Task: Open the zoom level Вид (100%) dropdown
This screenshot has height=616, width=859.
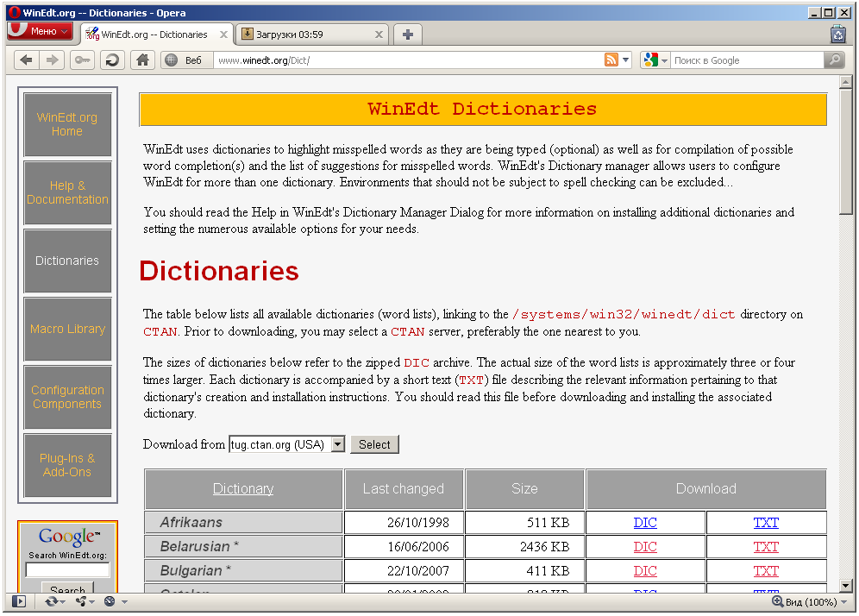Action: (811, 601)
